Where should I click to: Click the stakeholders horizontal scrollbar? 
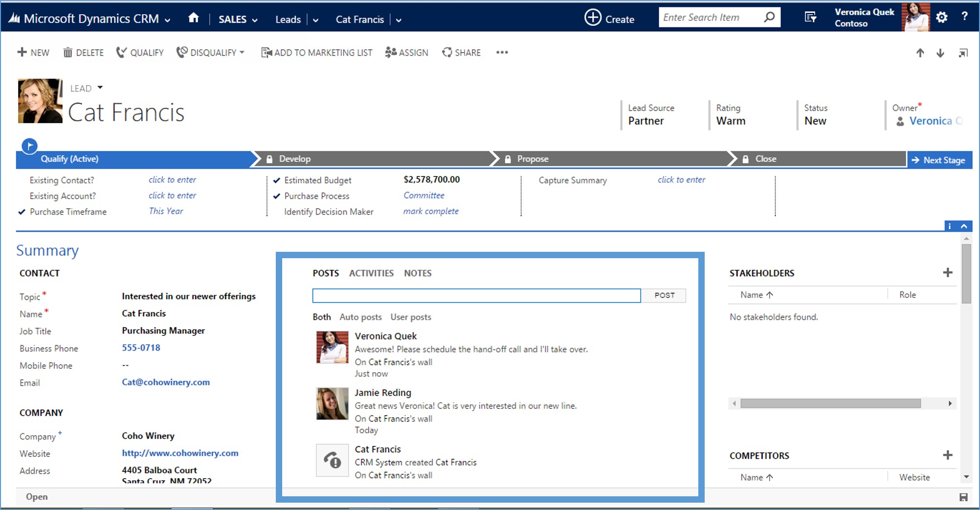click(x=830, y=403)
